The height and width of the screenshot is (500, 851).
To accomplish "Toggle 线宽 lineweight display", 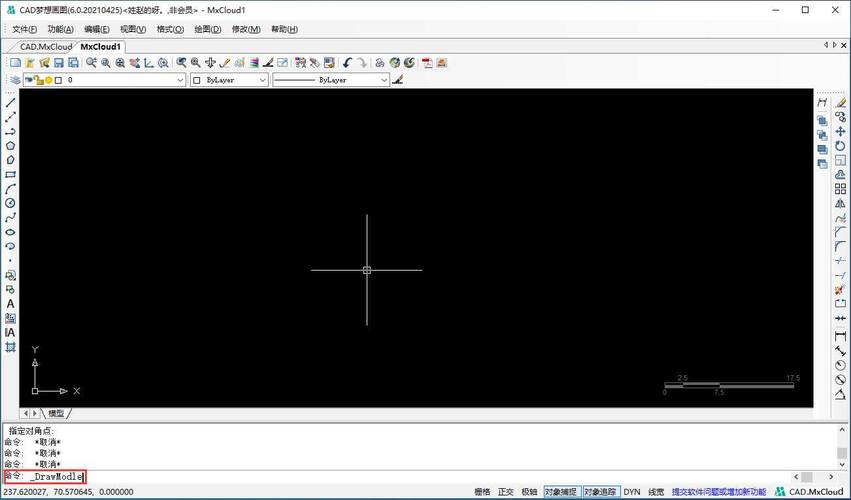I will click(x=656, y=492).
